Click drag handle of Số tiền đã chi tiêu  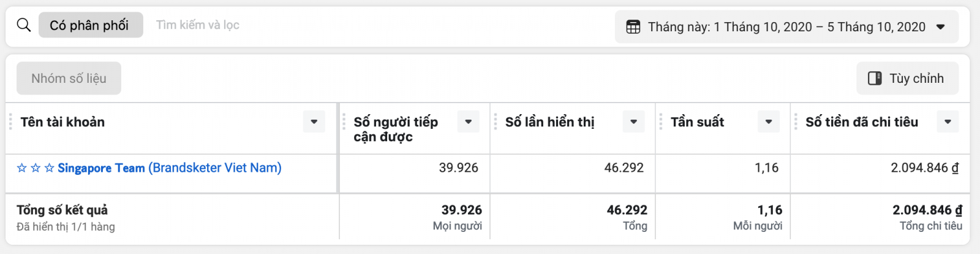[796, 121]
